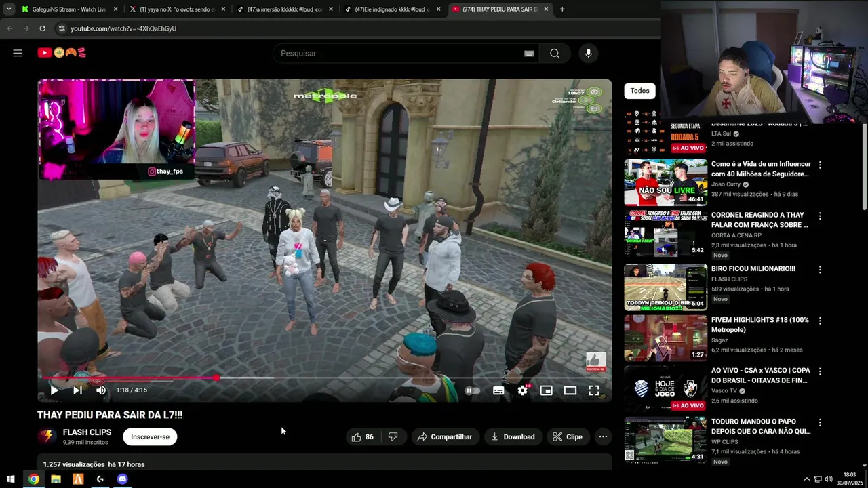
Task: Click the magnifier search button
Action: click(x=555, y=54)
